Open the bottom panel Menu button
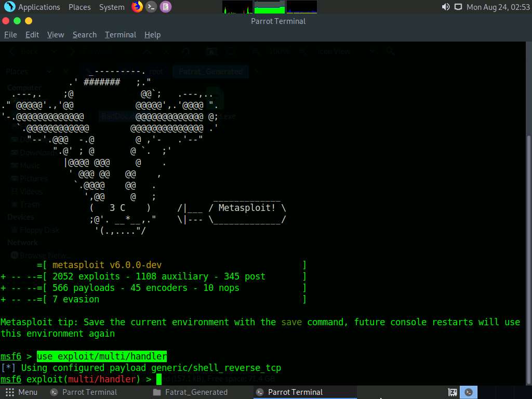This screenshot has height=399, width=532. coord(21,392)
